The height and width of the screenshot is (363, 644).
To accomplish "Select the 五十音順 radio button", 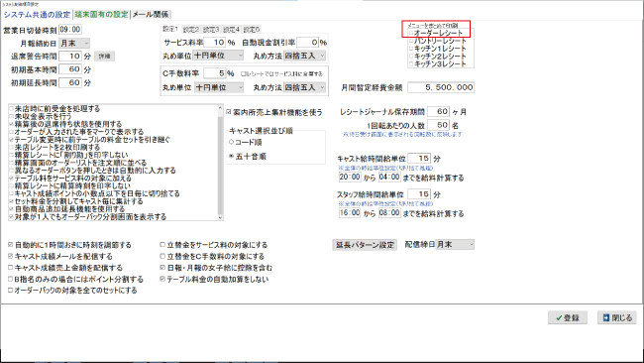I will (x=232, y=157).
